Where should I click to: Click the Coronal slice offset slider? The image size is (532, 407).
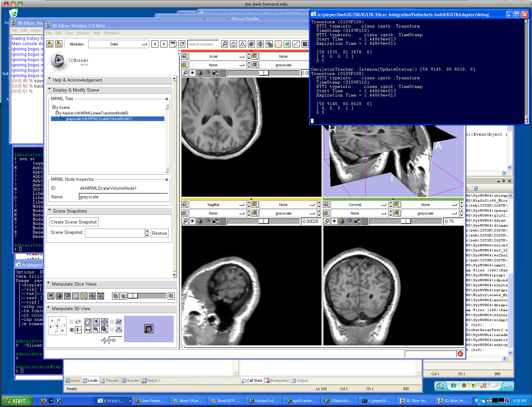click(x=406, y=221)
